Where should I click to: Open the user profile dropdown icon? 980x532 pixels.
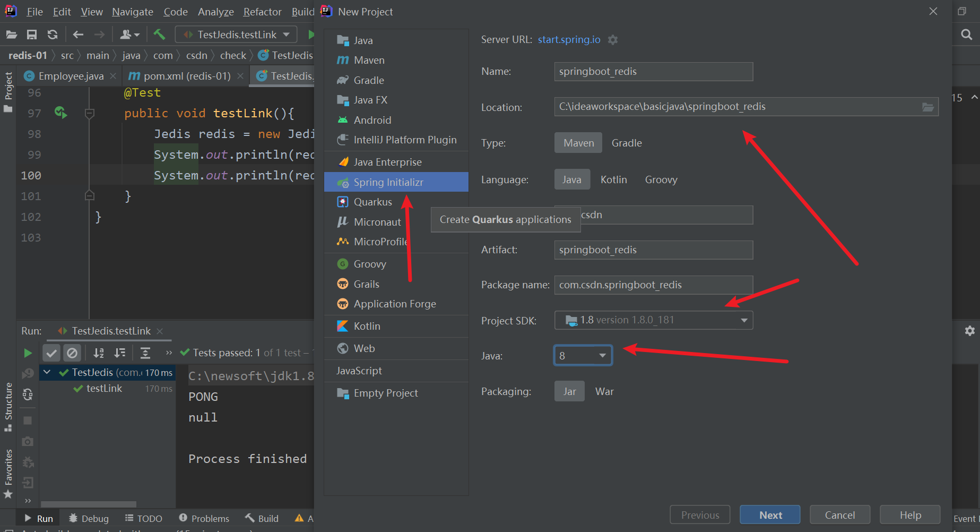point(129,35)
